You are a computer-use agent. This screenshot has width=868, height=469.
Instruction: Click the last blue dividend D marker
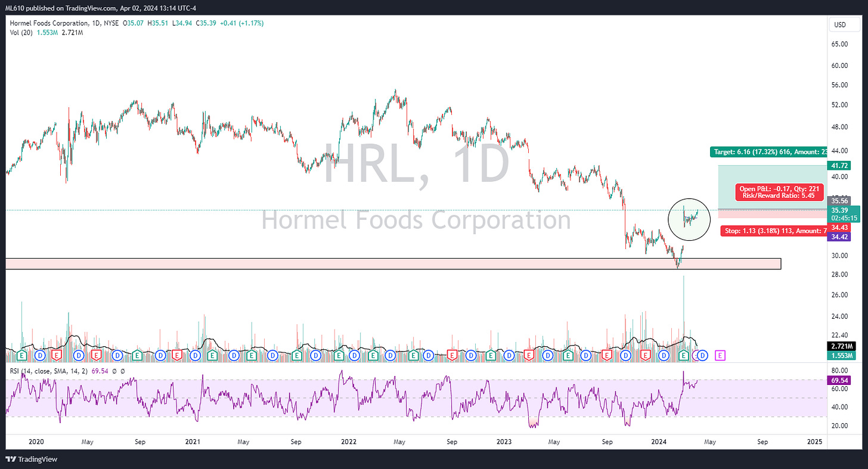pos(702,355)
